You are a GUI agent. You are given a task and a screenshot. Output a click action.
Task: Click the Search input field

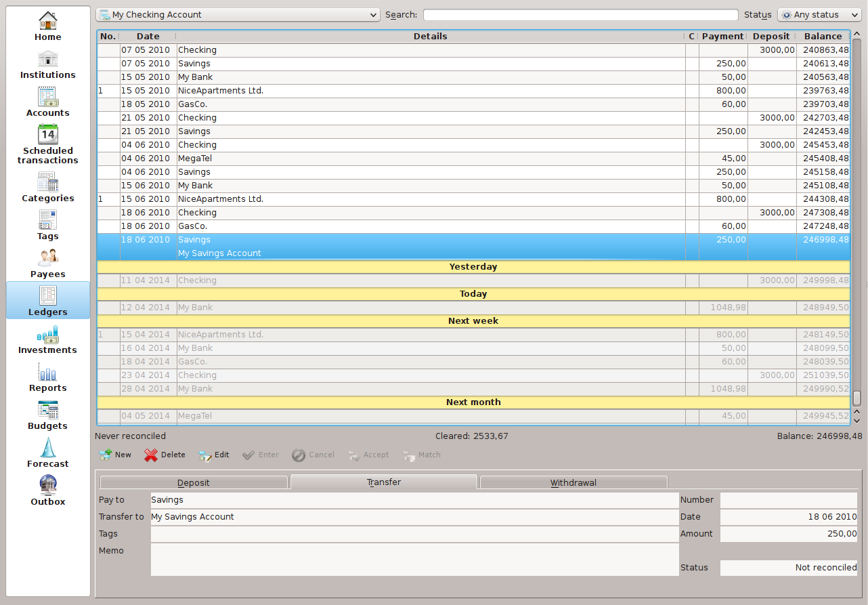(x=581, y=15)
